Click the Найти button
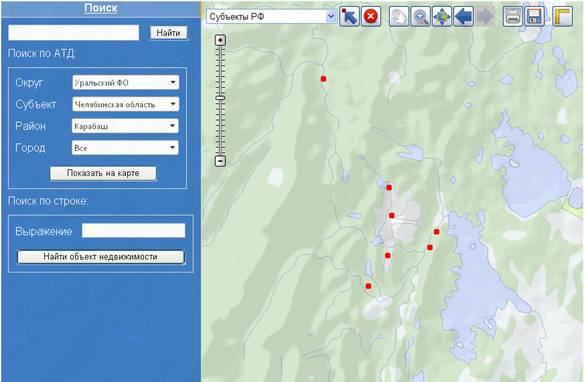 (x=168, y=33)
